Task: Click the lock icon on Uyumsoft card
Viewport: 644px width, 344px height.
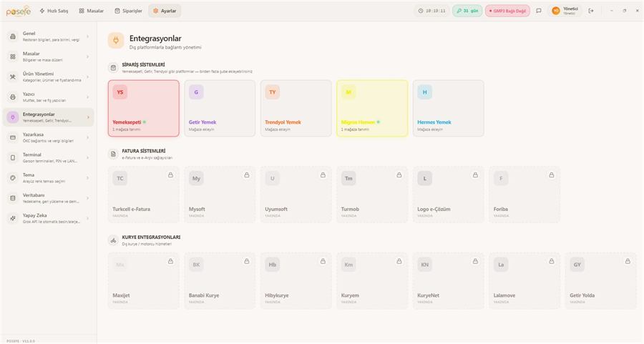Action: click(x=323, y=175)
